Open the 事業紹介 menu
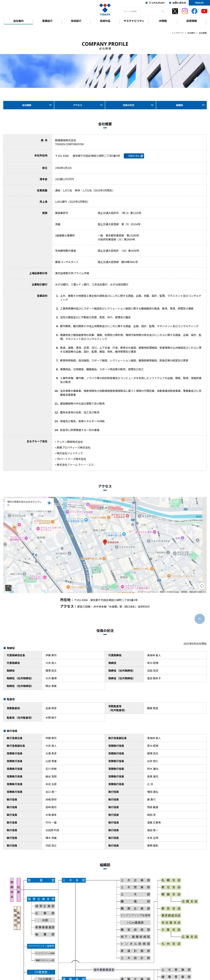 47,21
